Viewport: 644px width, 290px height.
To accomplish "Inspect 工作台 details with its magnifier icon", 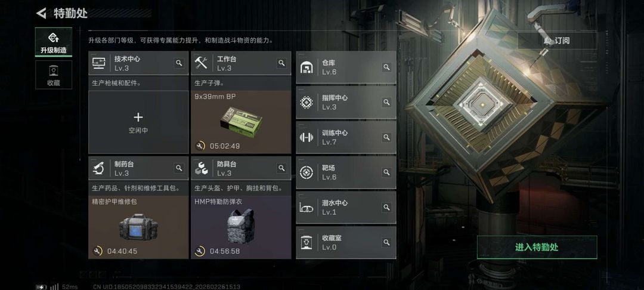I will [281, 63].
